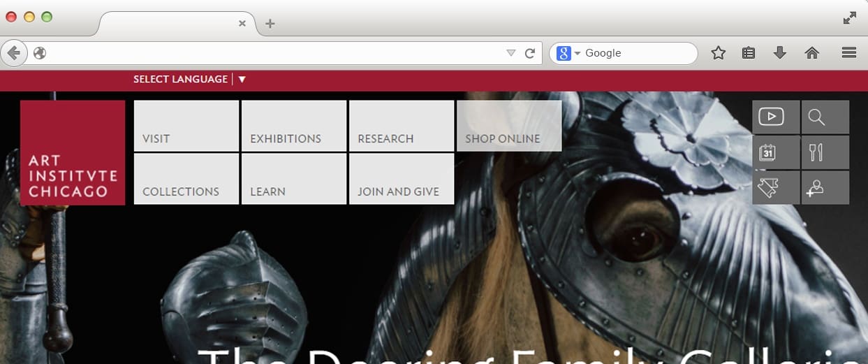Open a new browser tab

270,24
